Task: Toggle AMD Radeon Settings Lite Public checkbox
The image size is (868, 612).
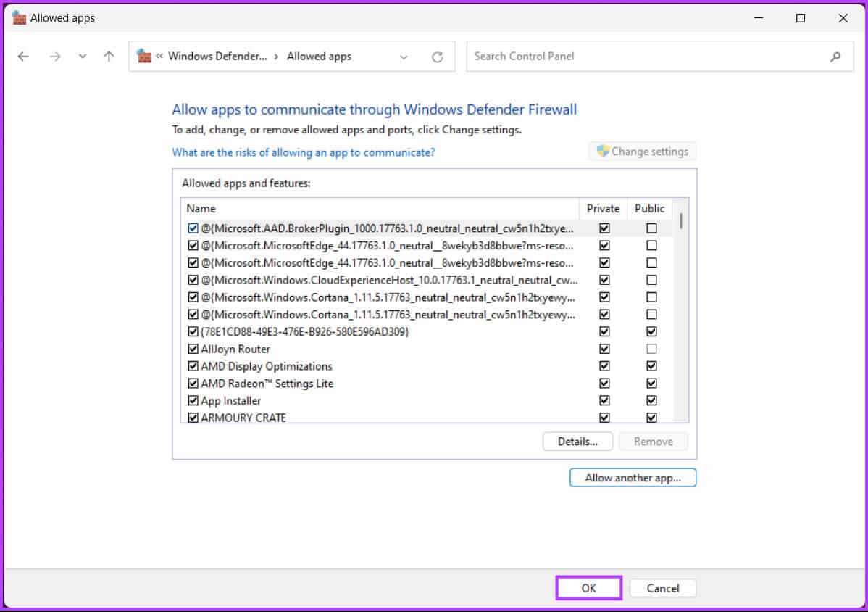Action: [x=651, y=384]
